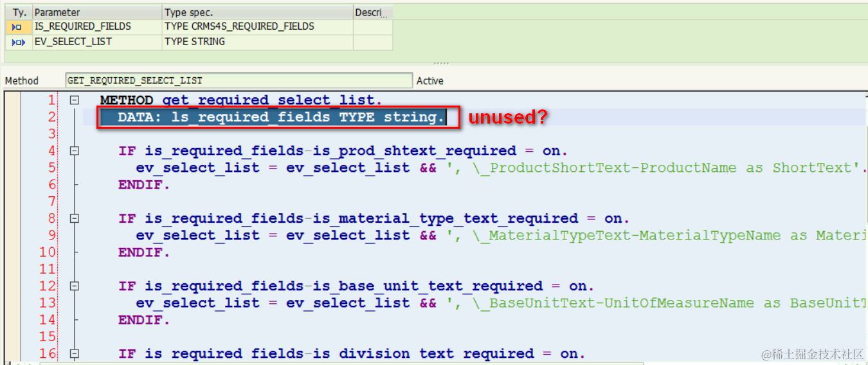
Task: Click the Descri... column header
Action: 372,12
